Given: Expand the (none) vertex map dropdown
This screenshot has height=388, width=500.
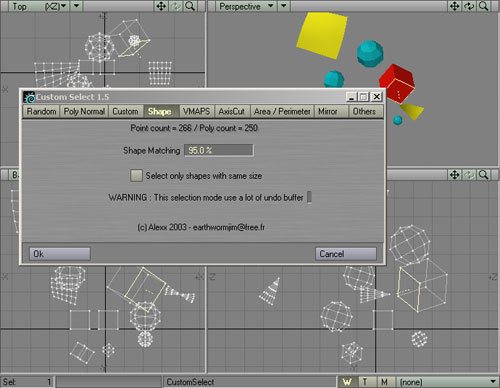Looking at the screenshot, I should (447, 382).
